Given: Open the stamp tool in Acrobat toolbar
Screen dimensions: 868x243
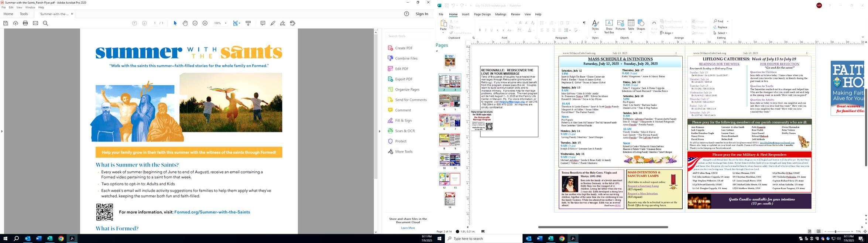Looking at the screenshot, I should [293, 23].
